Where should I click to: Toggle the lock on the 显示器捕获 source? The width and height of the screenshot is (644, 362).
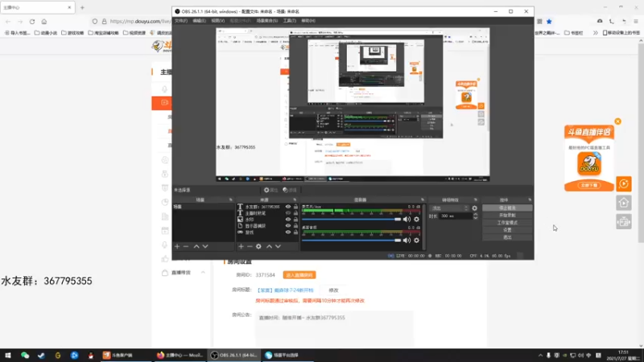coord(295,226)
